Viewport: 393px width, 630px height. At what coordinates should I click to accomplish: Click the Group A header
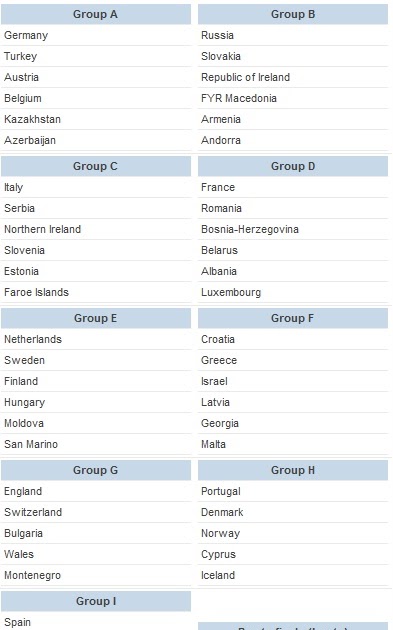96,14
